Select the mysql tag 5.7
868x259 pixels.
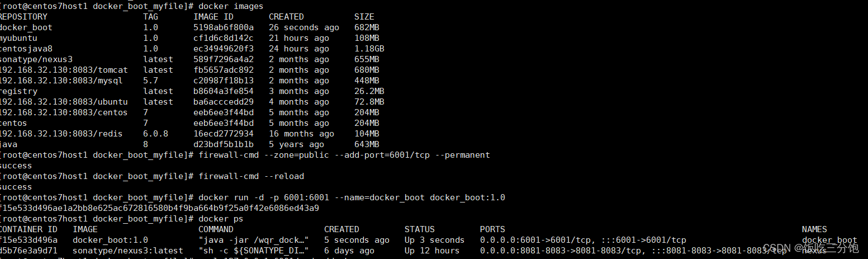pyautogui.click(x=150, y=81)
